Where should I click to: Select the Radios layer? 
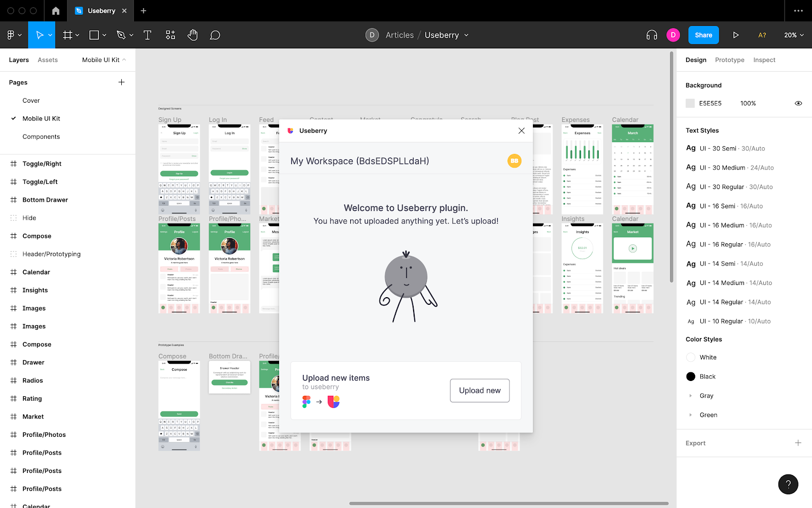point(32,380)
